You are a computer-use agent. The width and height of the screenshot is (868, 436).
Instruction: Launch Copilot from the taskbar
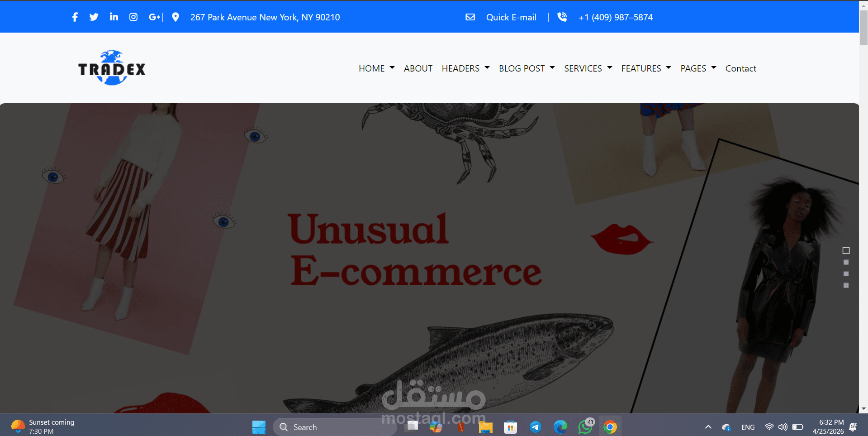point(436,427)
